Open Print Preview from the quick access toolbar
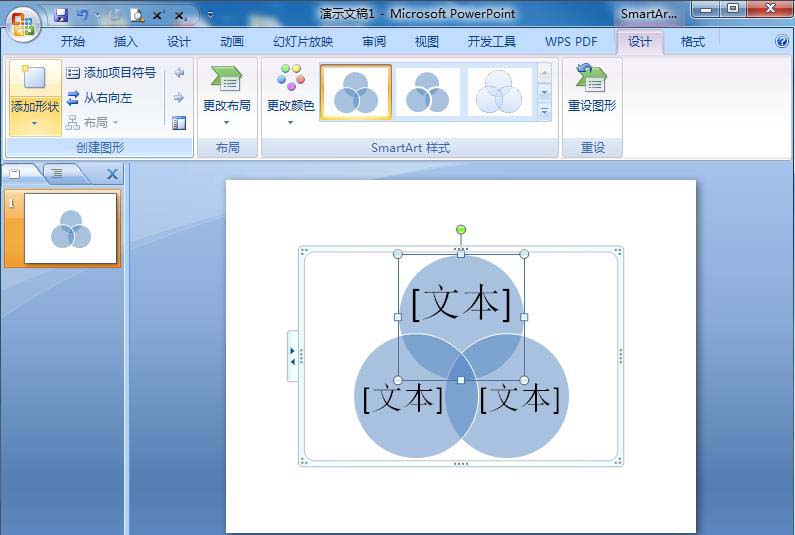Image resolution: width=795 pixels, height=535 pixels. coord(137,15)
